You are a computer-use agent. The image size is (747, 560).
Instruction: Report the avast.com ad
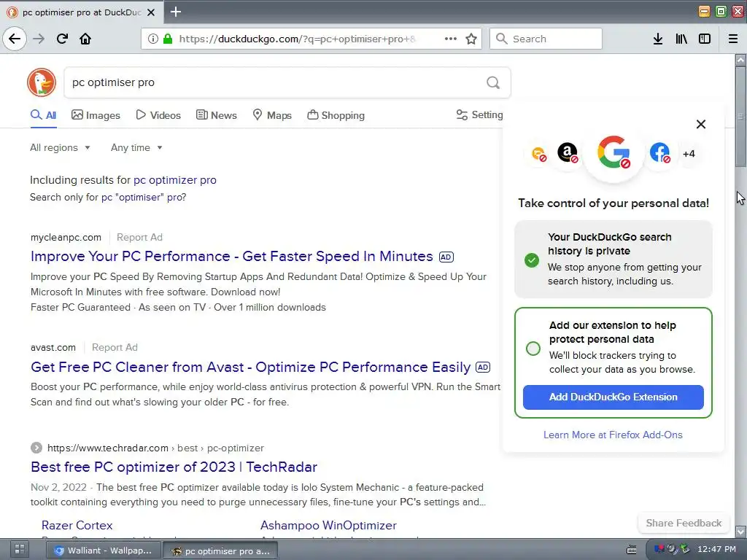point(115,347)
